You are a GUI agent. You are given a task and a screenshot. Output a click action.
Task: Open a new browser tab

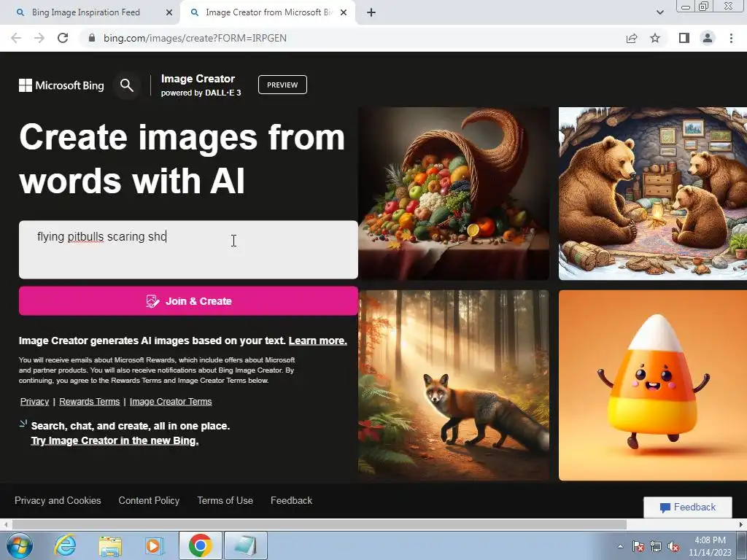click(371, 12)
